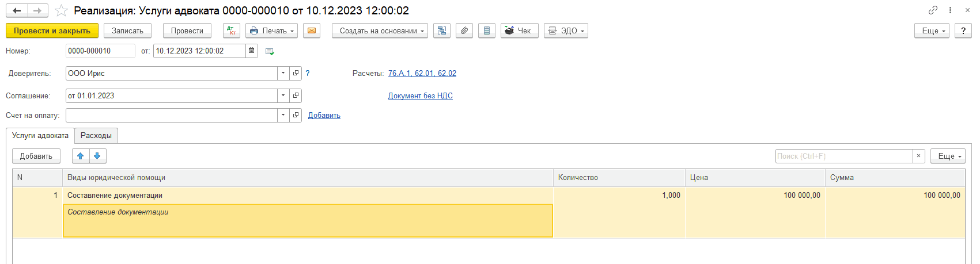The width and height of the screenshot is (980, 264).
Task: Move row up with blue arrow
Action: coord(81,156)
